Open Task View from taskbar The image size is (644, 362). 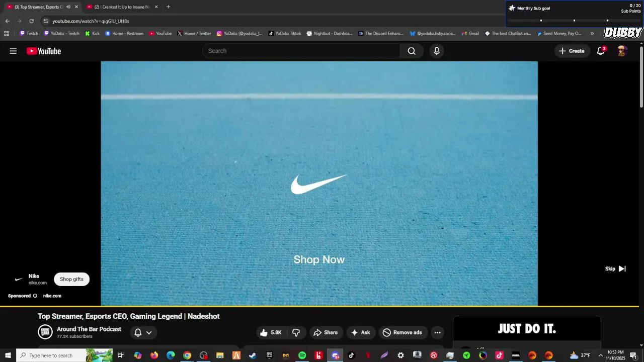[121, 355]
